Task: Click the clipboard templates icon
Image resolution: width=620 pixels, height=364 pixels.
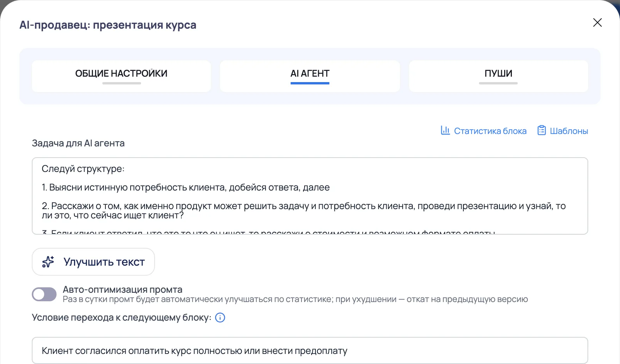Action: pyautogui.click(x=542, y=130)
